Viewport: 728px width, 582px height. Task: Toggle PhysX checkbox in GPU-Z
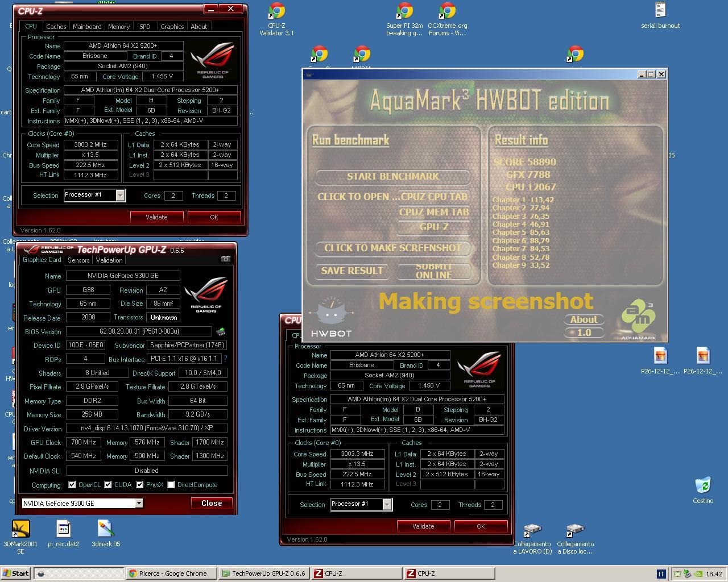click(140, 485)
